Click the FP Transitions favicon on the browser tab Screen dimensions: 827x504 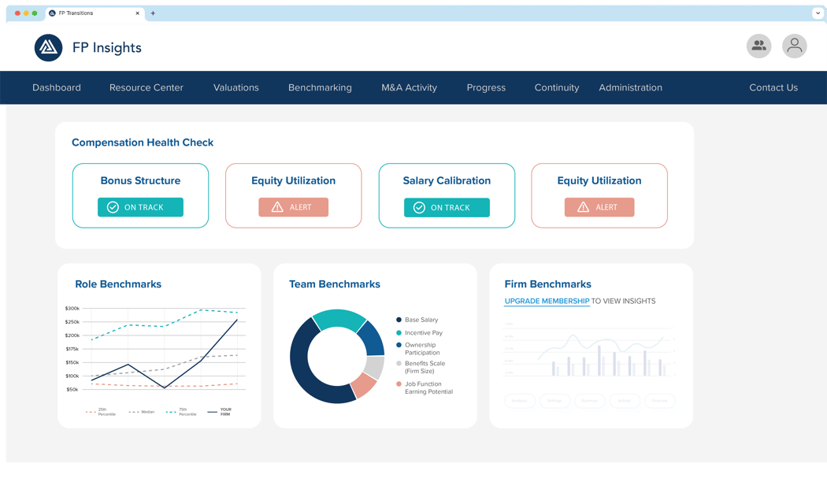coord(51,13)
